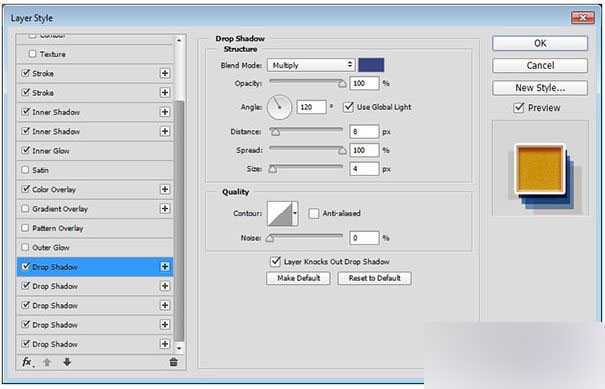Click the effects list scrollbar down arrow

[179, 348]
